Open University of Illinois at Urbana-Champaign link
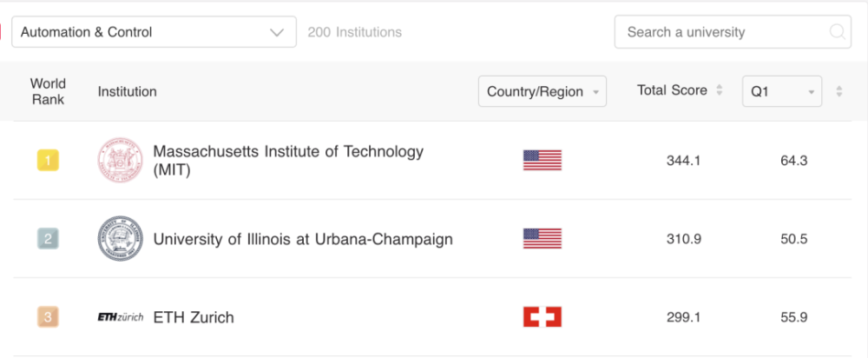The image size is (868, 358). point(303,238)
